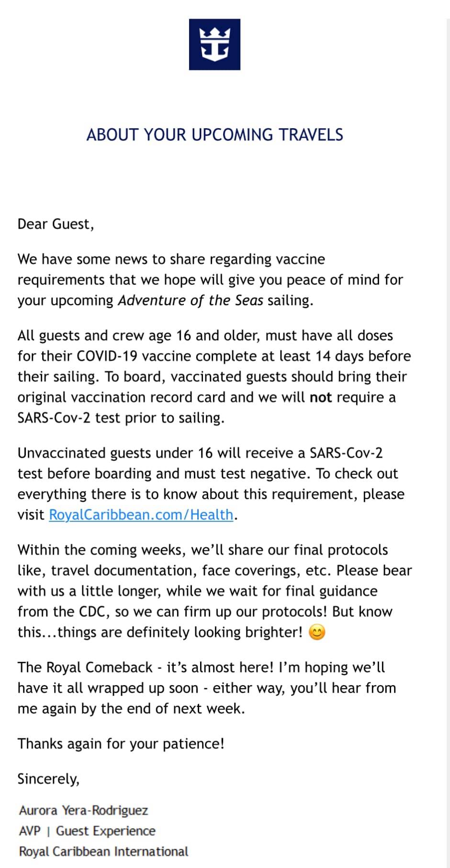Click the 'About Your Upcoming Travels' heading
This screenshot has width=450, height=868.
click(x=214, y=135)
